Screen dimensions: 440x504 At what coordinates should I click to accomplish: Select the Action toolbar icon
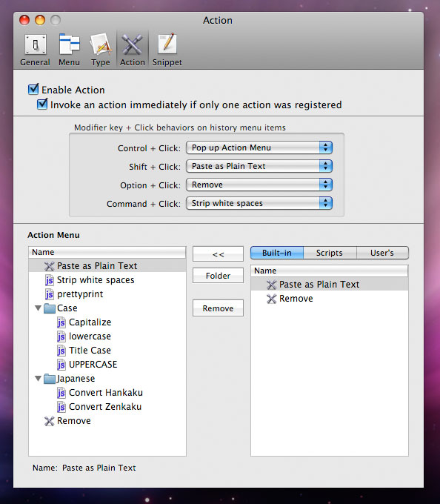(132, 50)
